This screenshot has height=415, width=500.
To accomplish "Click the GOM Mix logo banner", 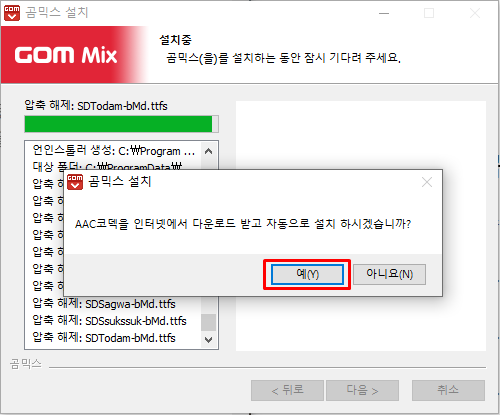I will [x=73, y=55].
